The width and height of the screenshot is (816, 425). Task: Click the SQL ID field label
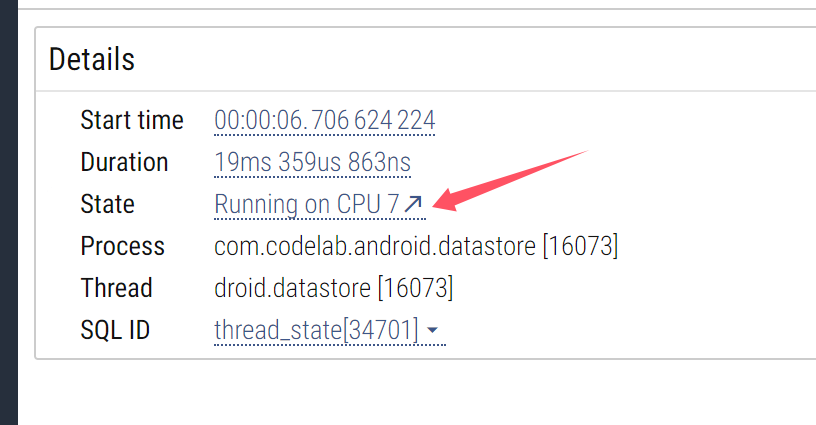pyautogui.click(x=115, y=330)
